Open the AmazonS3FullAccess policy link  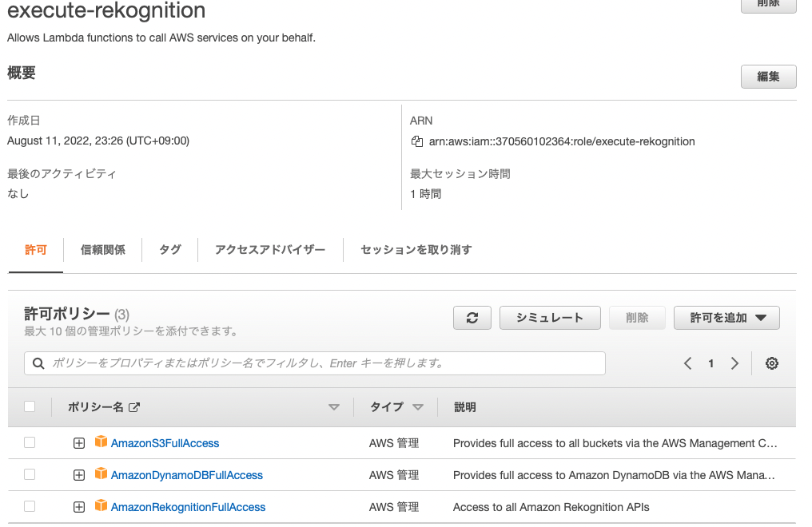pyautogui.click(x=165, y=443)
